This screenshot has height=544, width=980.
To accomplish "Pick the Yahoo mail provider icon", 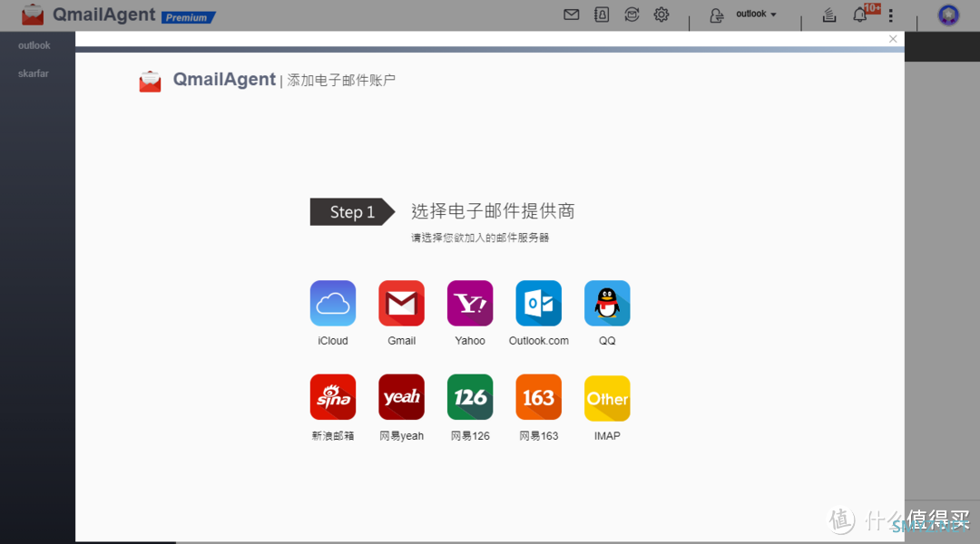I will [x=470, y=304].
